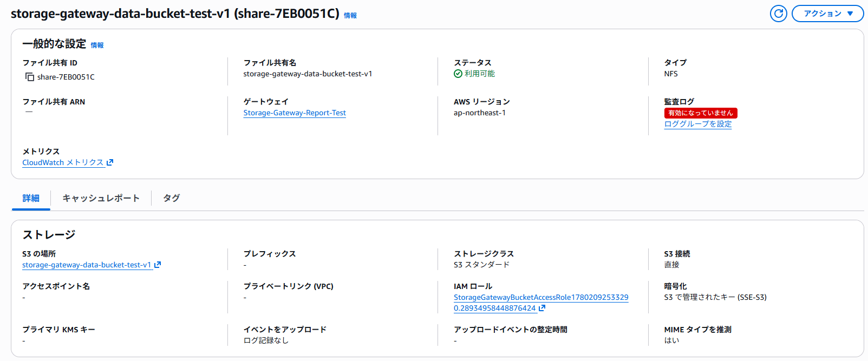Open the Storage-Gateway-Report-Test gateway link

tap(295, 113)
